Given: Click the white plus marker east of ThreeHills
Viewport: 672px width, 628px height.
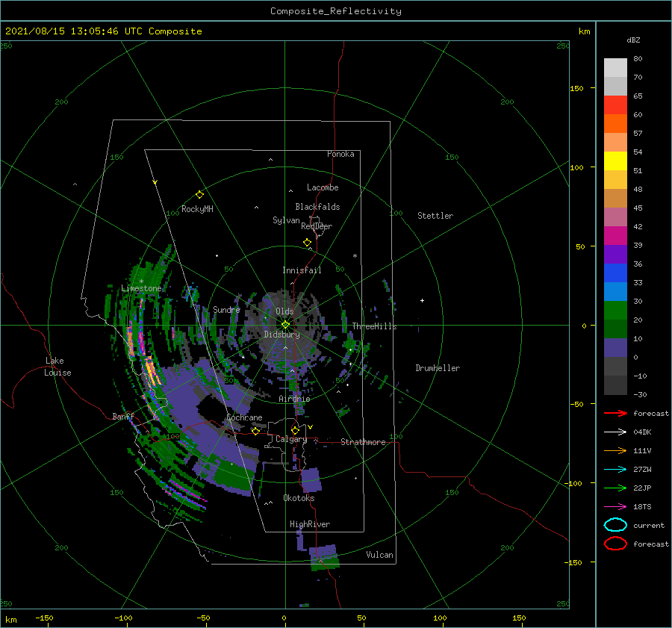Looking at the screenshot, I should click(x=422, y=300).
